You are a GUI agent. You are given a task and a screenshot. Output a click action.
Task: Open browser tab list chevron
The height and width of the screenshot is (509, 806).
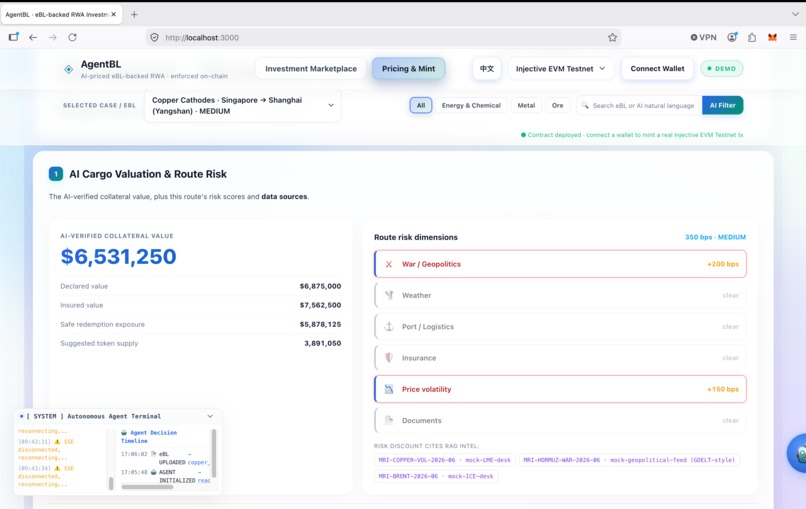[x=795, y=14]
